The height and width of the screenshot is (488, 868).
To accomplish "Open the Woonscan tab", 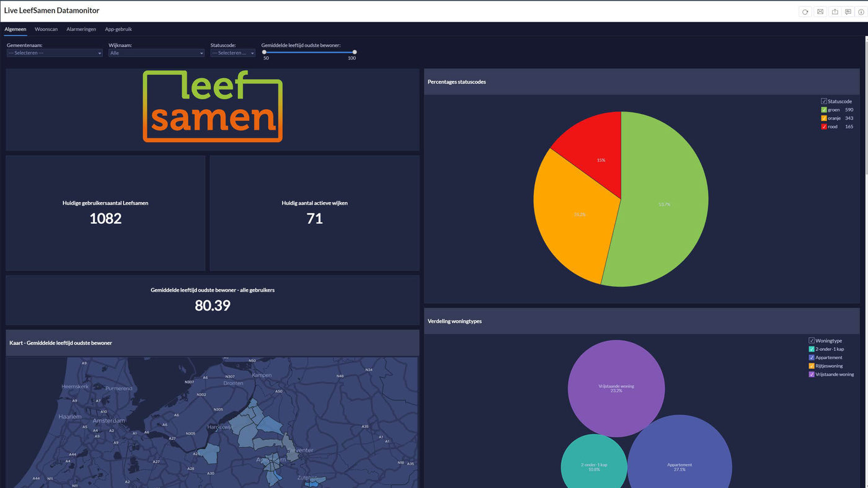I will pyautogui.click(x=46, y=29).
